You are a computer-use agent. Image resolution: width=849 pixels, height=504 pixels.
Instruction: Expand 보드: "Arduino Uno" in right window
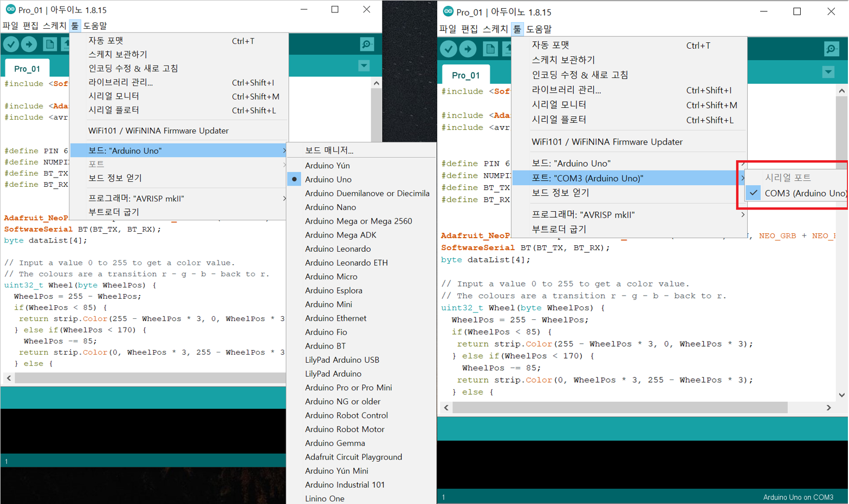click(629, 163)
